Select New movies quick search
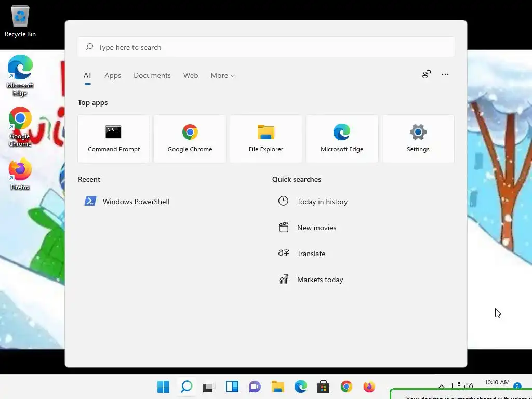 (x=308, y=228)
